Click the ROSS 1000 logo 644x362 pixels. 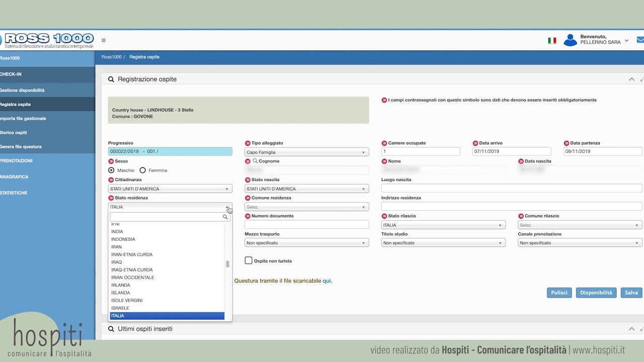(48, 40)
